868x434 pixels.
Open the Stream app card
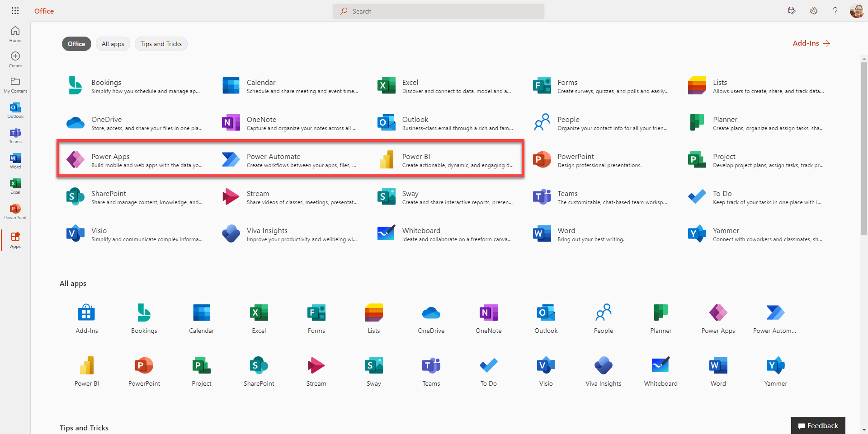[x=289, y=197]
